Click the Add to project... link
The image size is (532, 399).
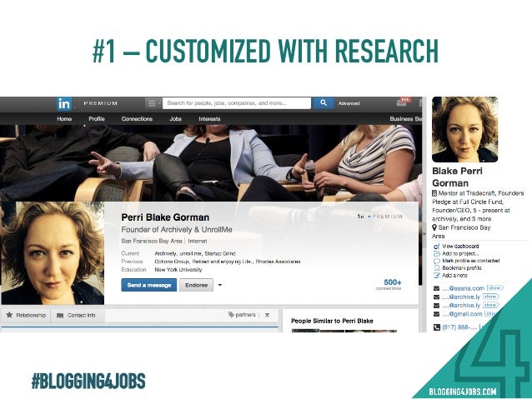460,253
